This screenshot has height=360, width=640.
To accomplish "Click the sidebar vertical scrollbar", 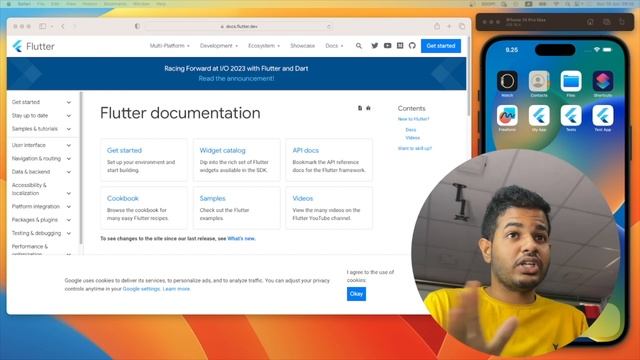I will pos(81,168).
